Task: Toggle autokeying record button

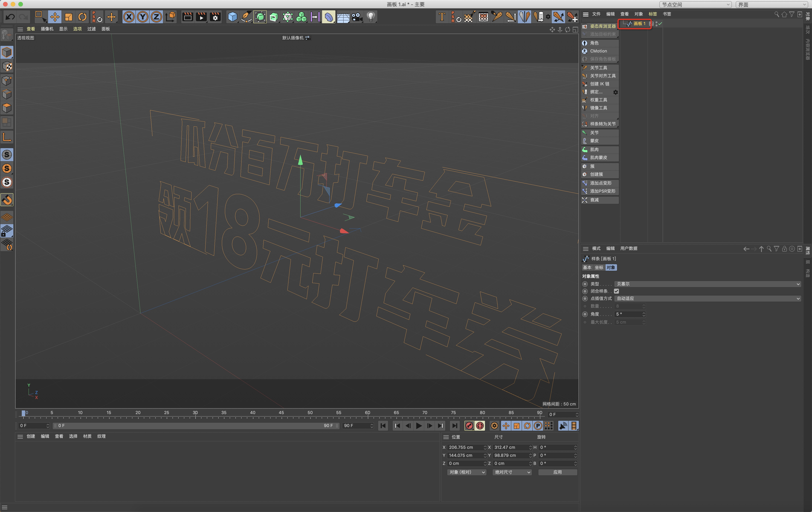Action: (480, 426)
